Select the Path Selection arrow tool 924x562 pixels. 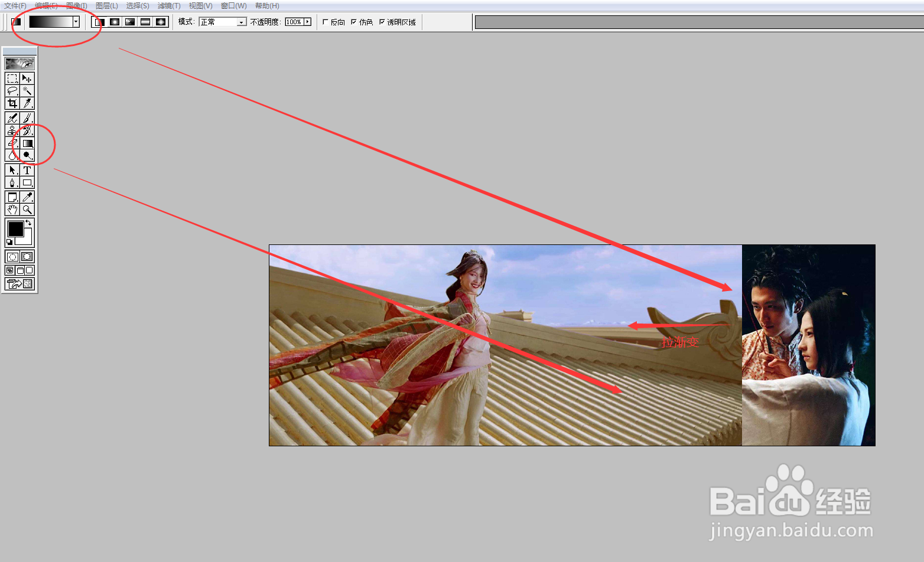tap(12, 170)
